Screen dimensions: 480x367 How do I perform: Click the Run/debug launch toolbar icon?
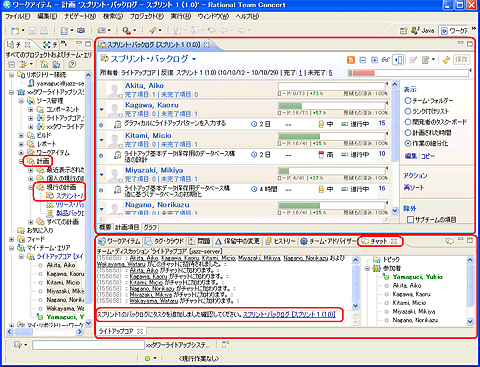click(x=127, y=31)
